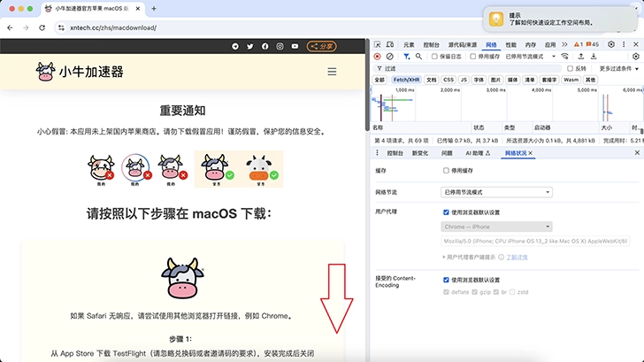Enable 停用缓存 checkbox in the network toolbar
Screen dimensions: 644x362
coord(472,57)
